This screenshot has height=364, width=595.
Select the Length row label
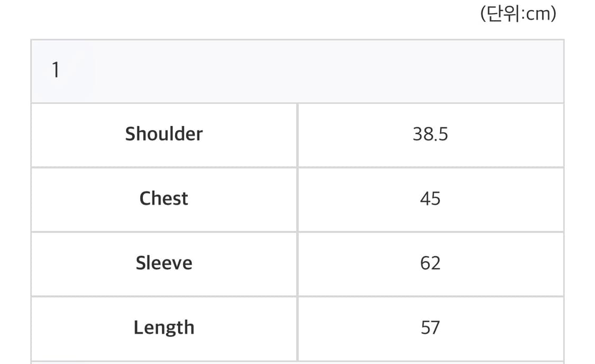pos(163,328)
